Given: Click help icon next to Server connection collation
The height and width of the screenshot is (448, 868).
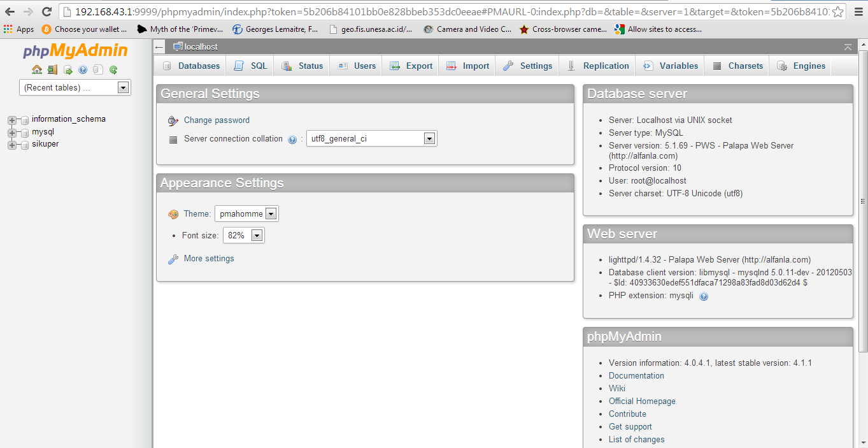Looking at the screenshot, I should click(292, 140).
